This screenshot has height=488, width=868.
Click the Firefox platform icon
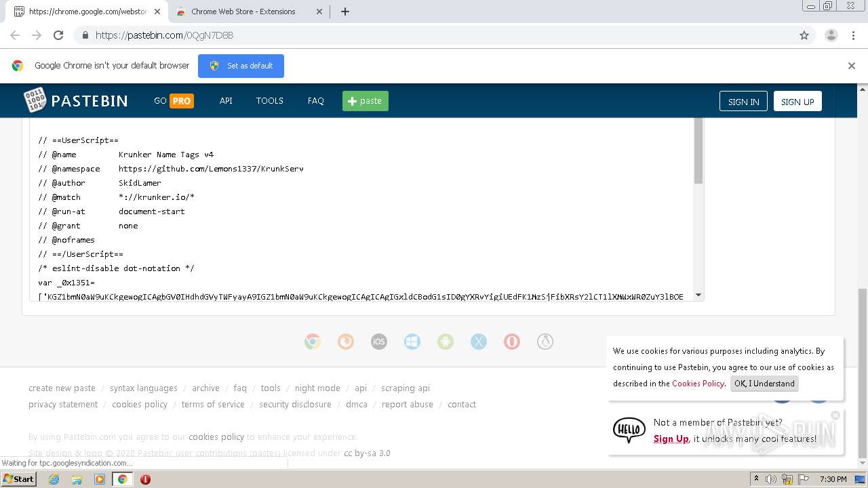(346, 342)
